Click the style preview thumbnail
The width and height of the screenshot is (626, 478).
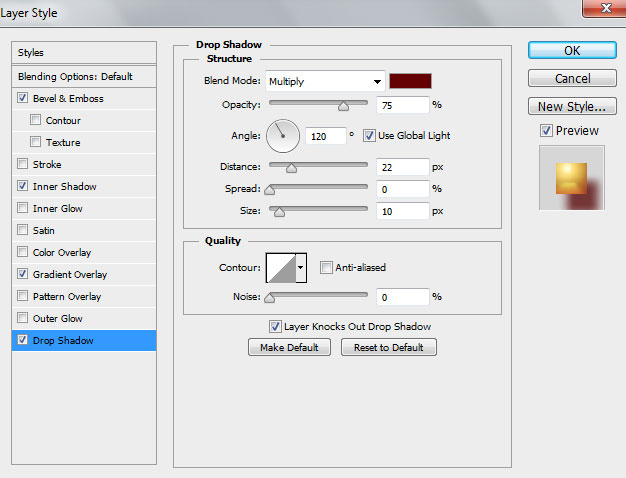[x=572, y=178]
